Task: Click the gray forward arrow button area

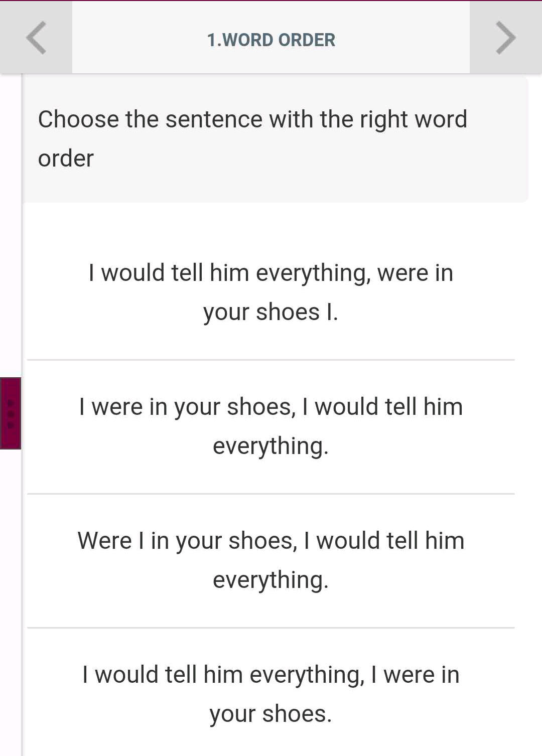Action: click(506, 38)
